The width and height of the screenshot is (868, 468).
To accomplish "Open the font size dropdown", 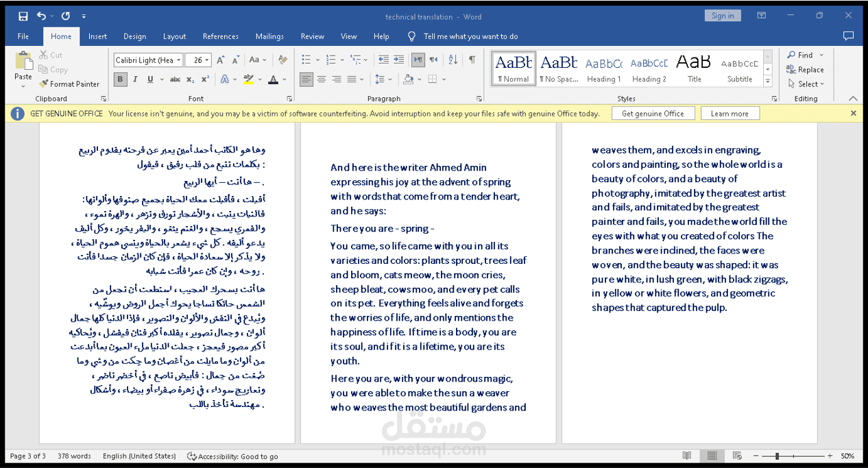I will (x=207, y=60).
